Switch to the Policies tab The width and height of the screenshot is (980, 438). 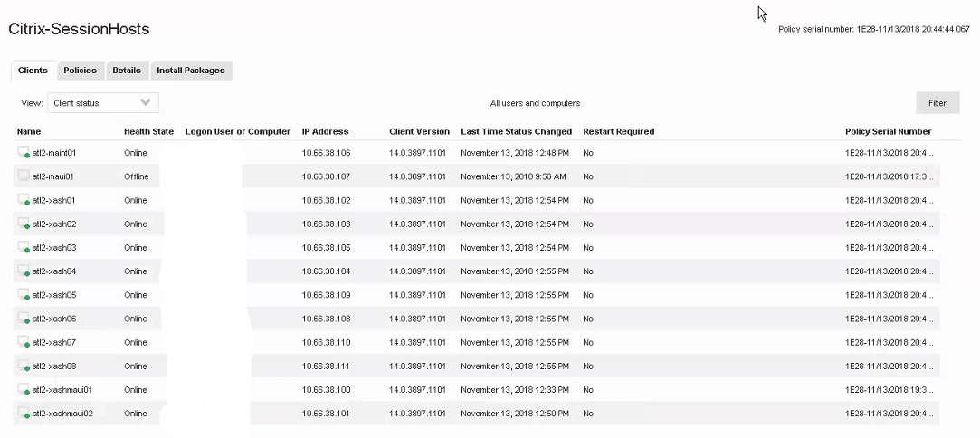tap(80, 71)
